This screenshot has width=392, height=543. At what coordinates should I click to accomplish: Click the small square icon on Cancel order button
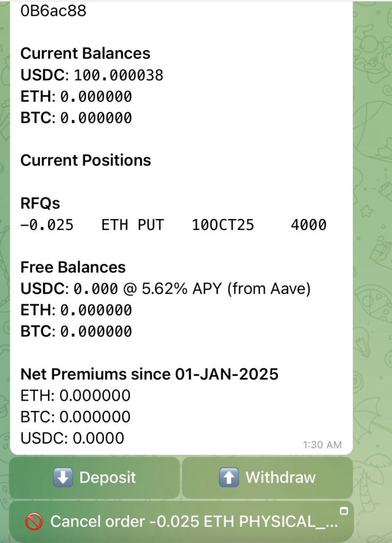pos(344,511)
